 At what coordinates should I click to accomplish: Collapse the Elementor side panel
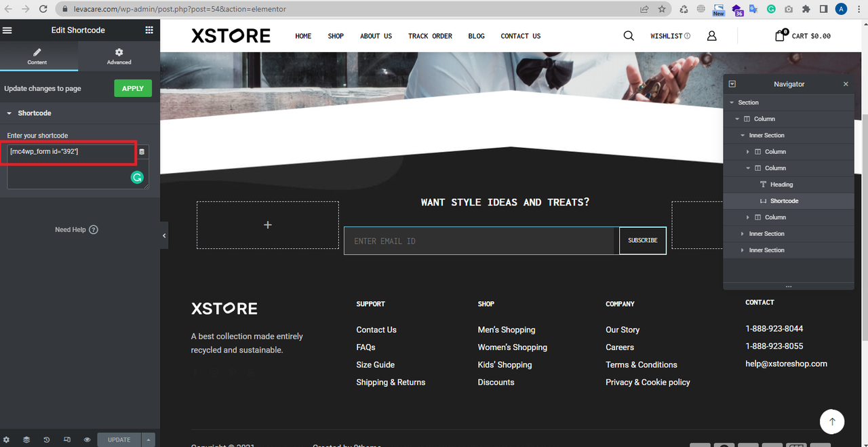click(x=164, y=235)
